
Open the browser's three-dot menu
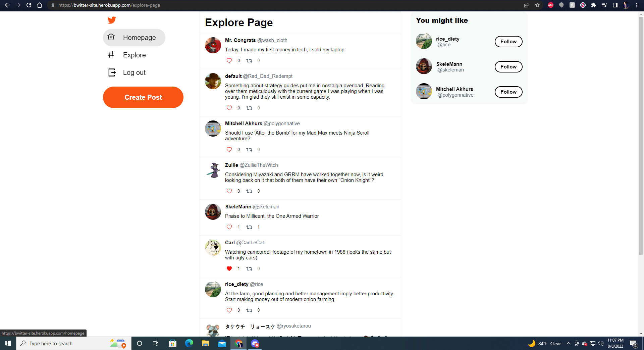[637, 5]
